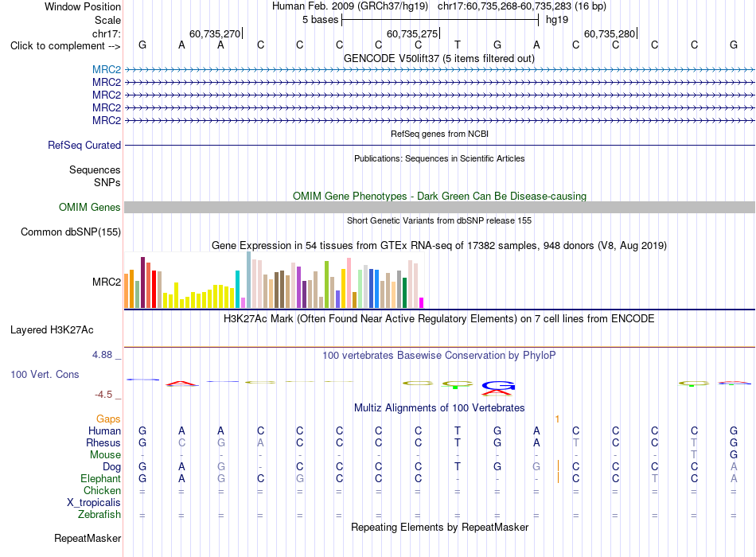This screenshot has height=557, width=756.
Task: Click 'Gene Expression in 54 tissues' title
Action: 439,245
